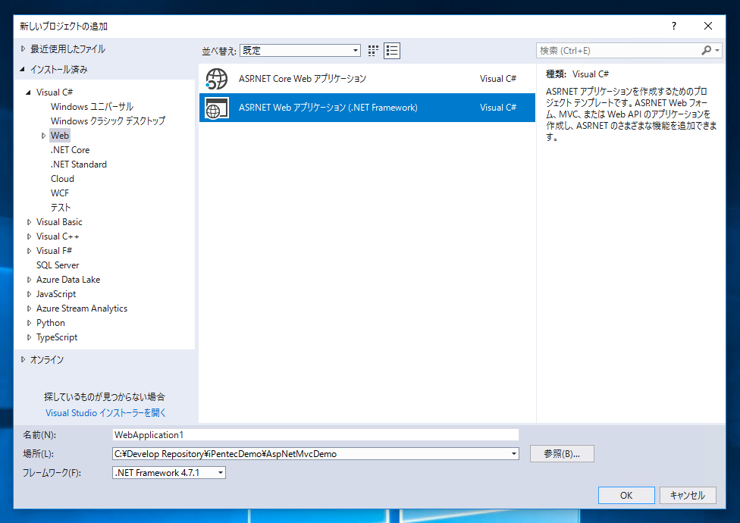
Task: Collapse the インストール済み section
Action: [x=22, y=69]
